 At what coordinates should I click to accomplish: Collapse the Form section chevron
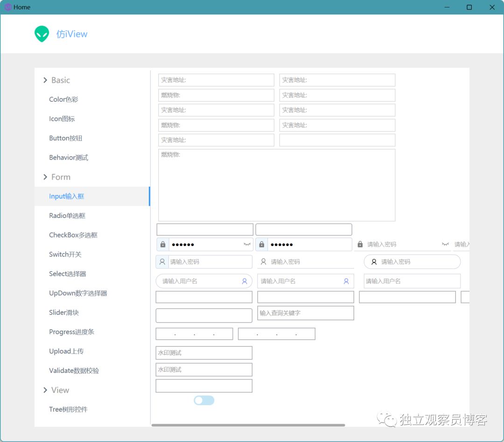pos(45,177)
